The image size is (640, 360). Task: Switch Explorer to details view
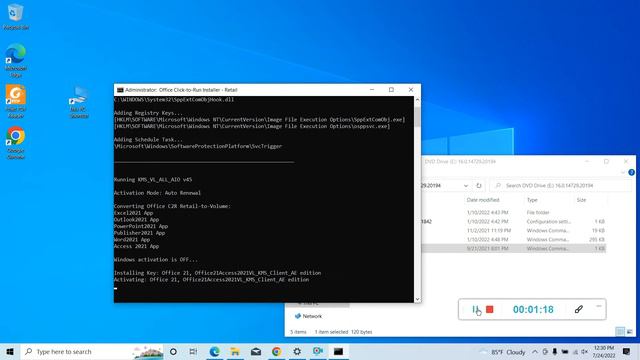[620, 332]
